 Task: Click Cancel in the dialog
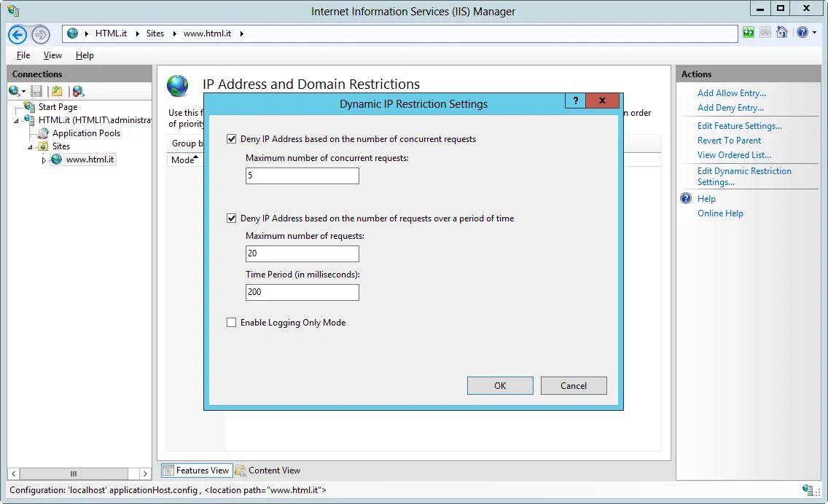tap(574, 386)
